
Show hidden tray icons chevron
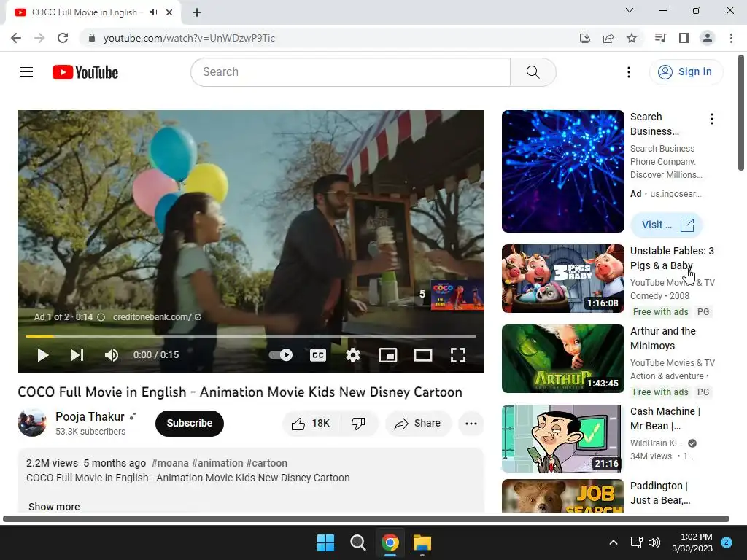[x=614, y=542]
